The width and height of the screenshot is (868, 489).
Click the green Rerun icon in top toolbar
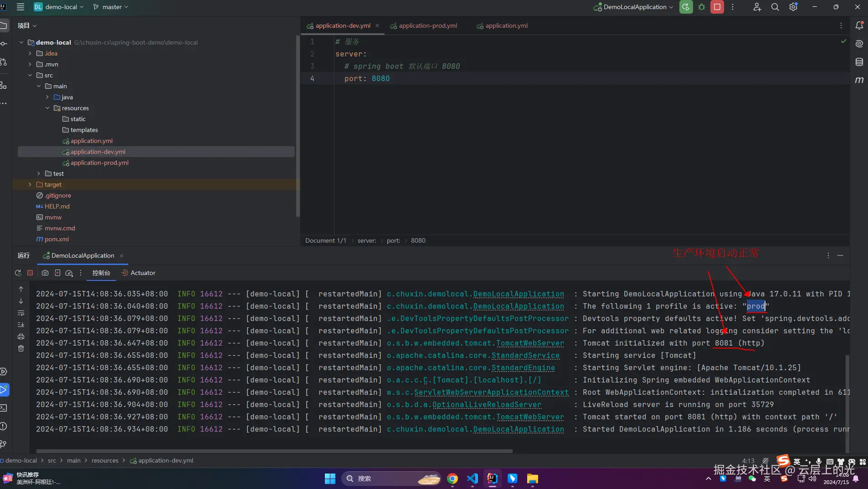[x=686, y=7]
